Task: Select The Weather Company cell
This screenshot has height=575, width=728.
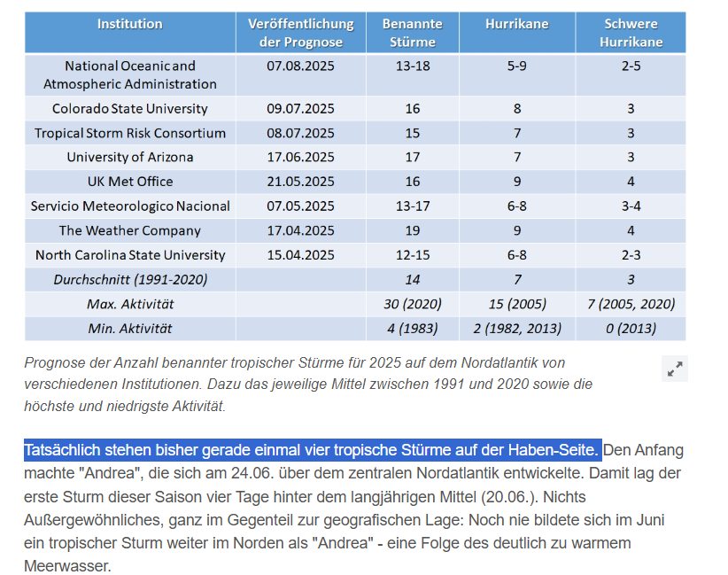Action: point(130,230)
